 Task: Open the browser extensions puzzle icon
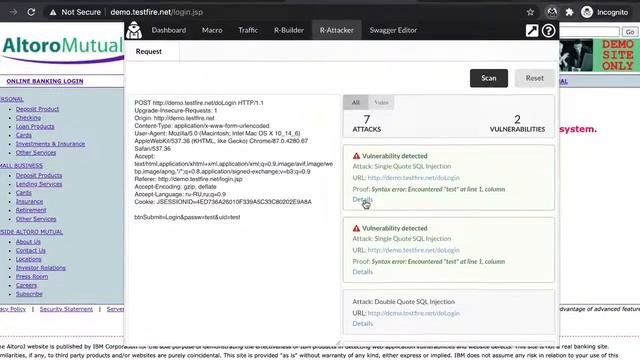[x=569, y=12]
